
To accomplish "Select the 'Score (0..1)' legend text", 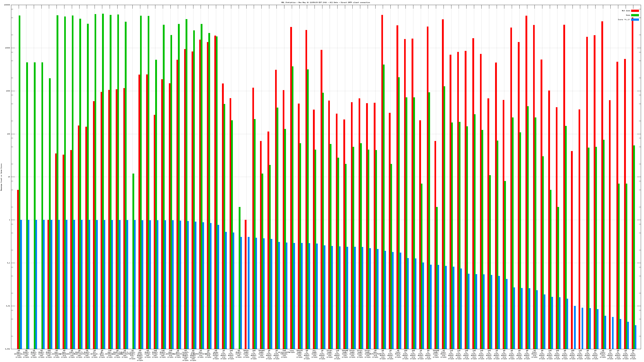I will pyautogui.click(x=624, y=20).
